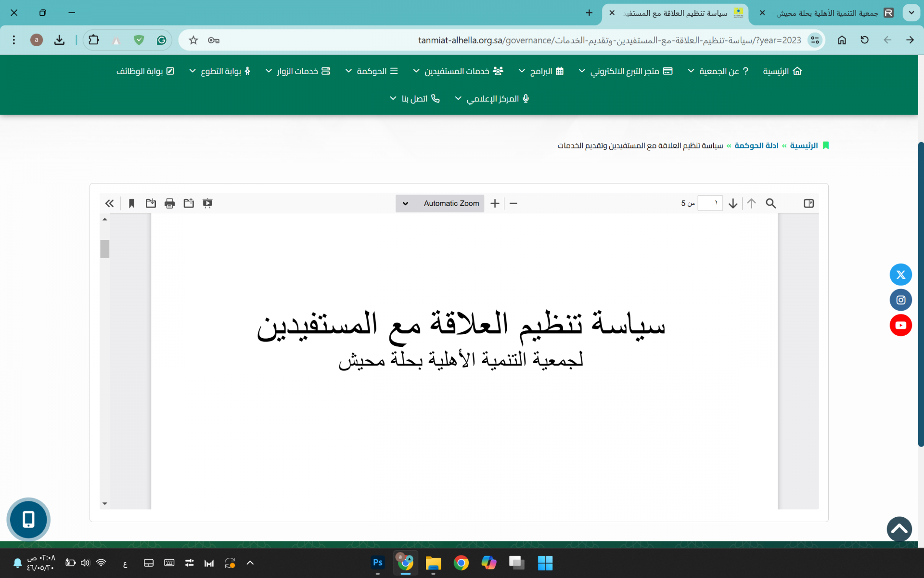Open the password manager key icon
This screenshot has width=924, height=578.
[214, 40]
